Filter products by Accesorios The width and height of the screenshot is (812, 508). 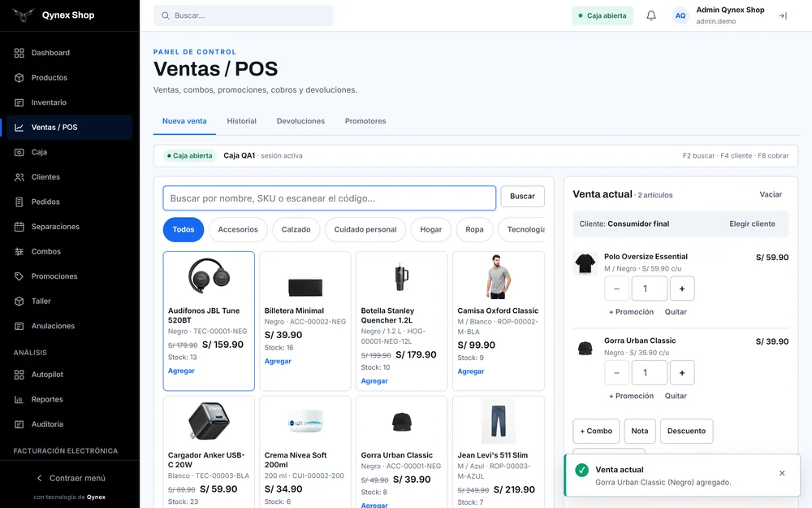tap(238, 230)
